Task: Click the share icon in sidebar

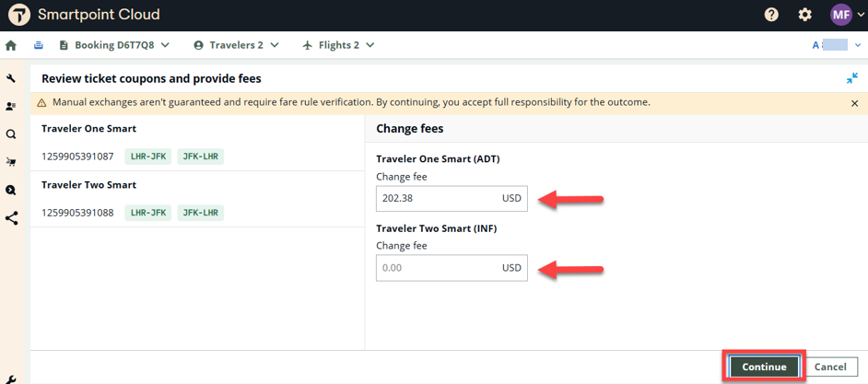Action: click(x=11, y=218)
